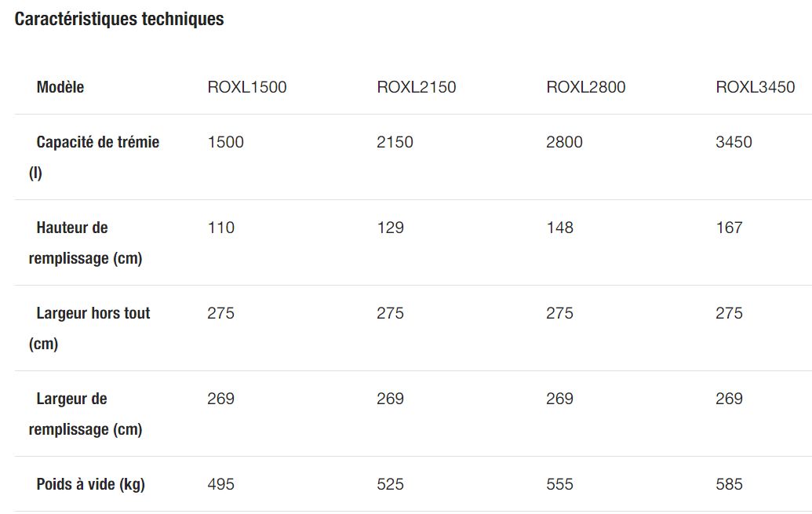
Task: Click the "Caractéristiques techniques" heading
Action: (x=119, y=20)
